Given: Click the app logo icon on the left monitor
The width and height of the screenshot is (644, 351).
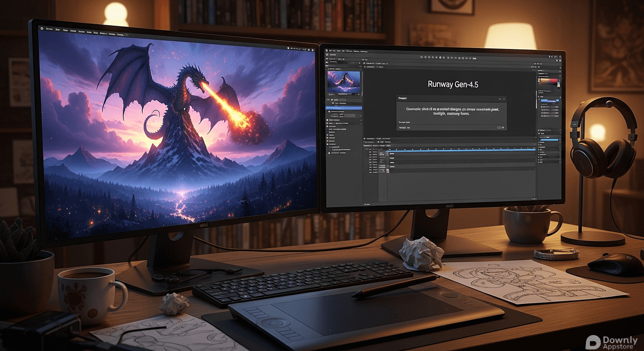Looking at the screenshot, I should pyautogui.click(x=42, y=28).
